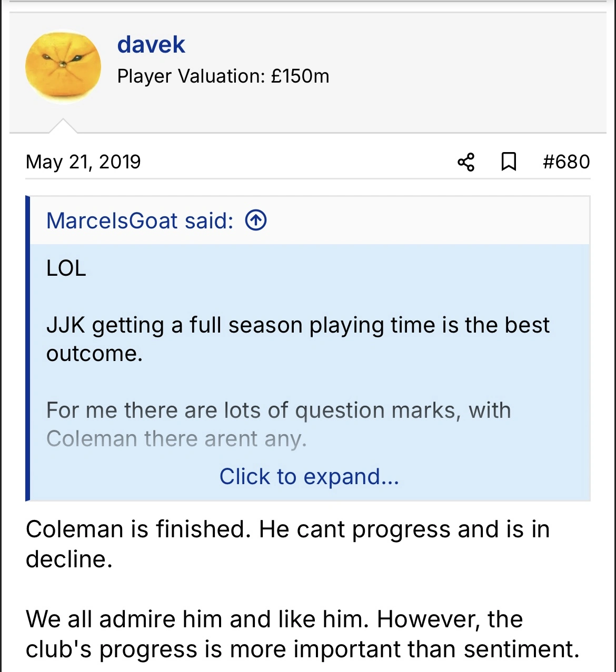Click the "MarcelsGoat said:" quote attribution
Viewport: 616px width, 672px height.
click(140, 220)
